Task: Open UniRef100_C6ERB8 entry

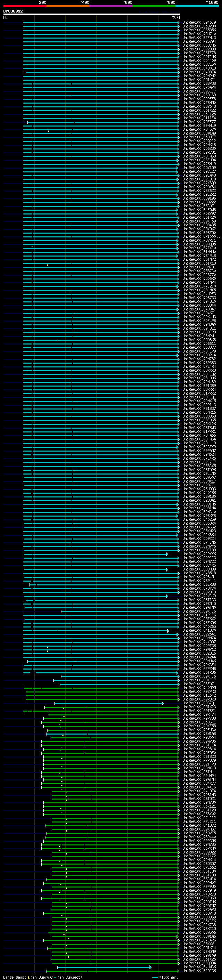Action: pyautogui.click(x=199, y=584)
